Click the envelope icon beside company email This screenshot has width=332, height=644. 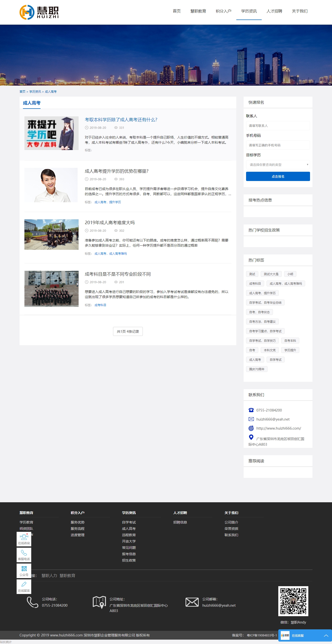[192, 602]
